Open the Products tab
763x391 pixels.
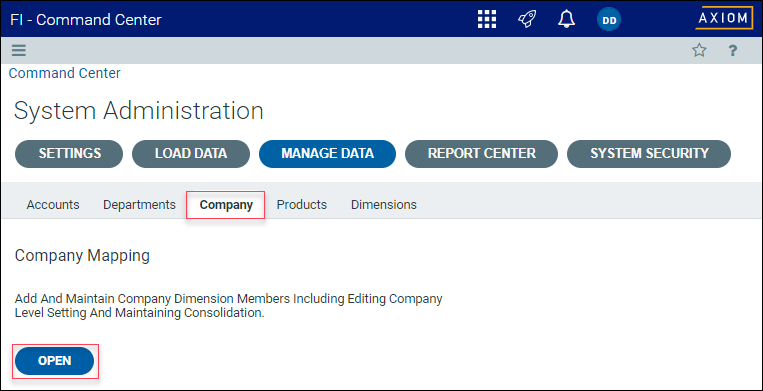pyautogui.click(x=302, y=205)
